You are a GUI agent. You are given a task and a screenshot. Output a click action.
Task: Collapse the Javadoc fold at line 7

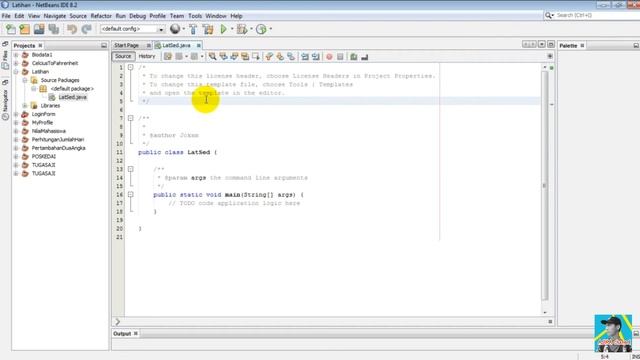131,118
